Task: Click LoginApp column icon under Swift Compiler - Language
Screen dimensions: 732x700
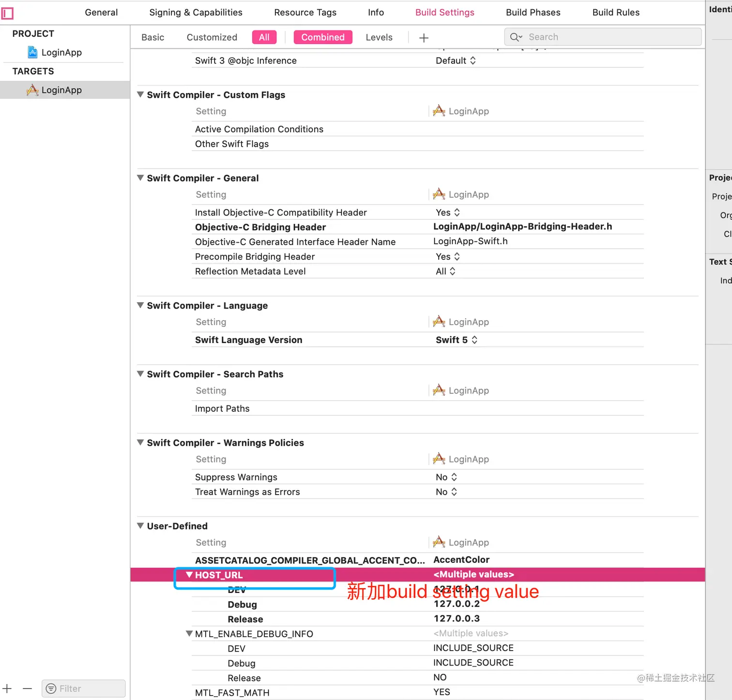Action: tap(439, 322)
